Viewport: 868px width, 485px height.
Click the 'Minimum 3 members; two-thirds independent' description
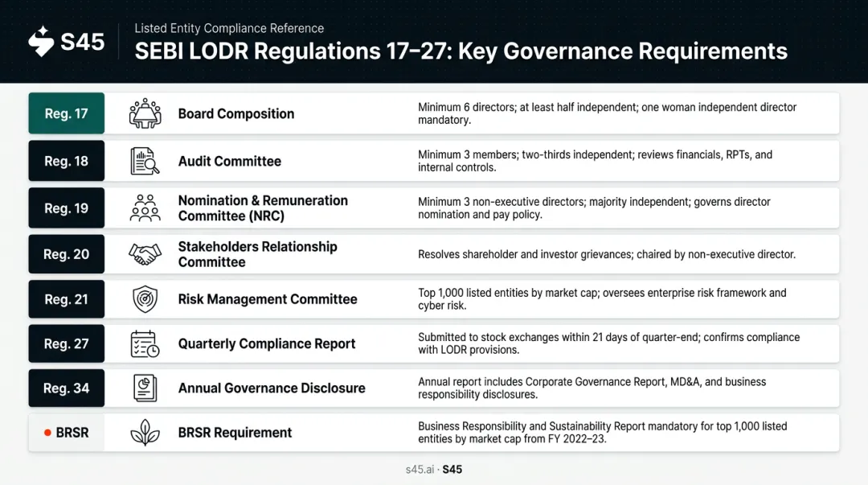point(595,161)
